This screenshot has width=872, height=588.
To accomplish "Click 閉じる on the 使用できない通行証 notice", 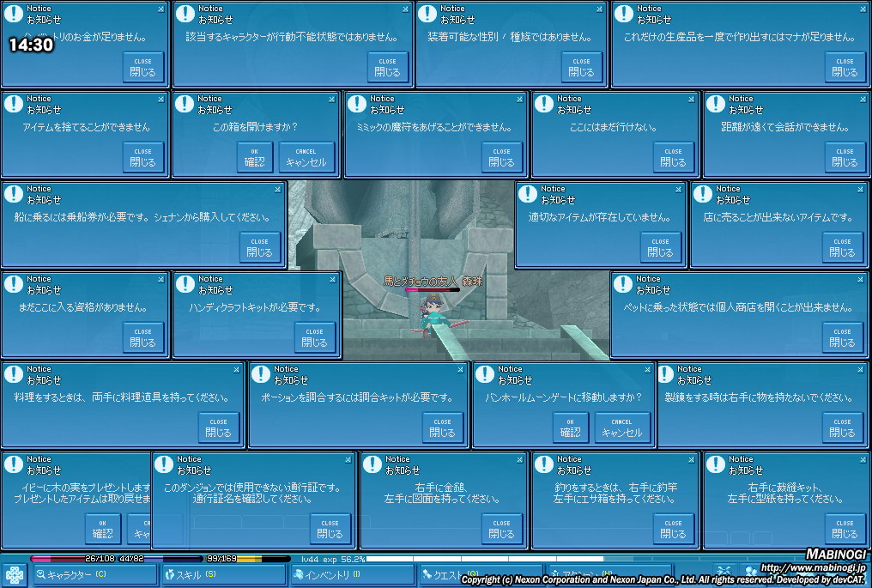I will click(x=330, y=529).
